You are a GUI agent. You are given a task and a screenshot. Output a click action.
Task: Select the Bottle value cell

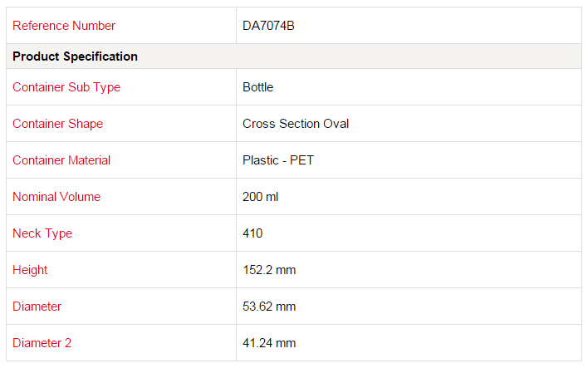[409, 87]
